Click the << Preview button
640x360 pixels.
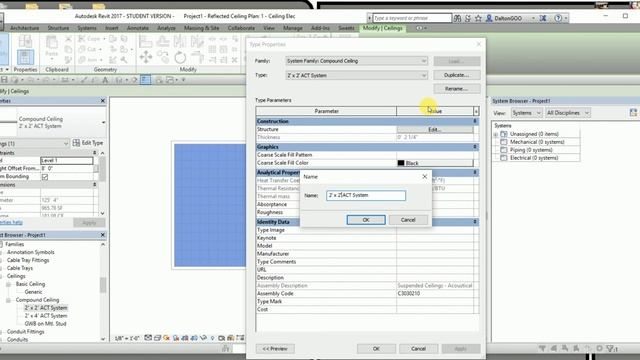click(x=275, y=349)
